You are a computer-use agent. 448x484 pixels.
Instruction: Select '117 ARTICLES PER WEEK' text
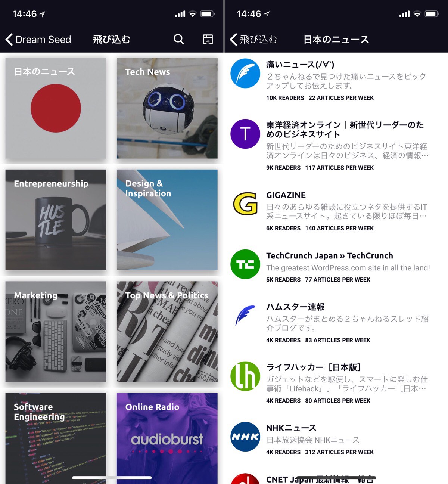coord(339,168)
